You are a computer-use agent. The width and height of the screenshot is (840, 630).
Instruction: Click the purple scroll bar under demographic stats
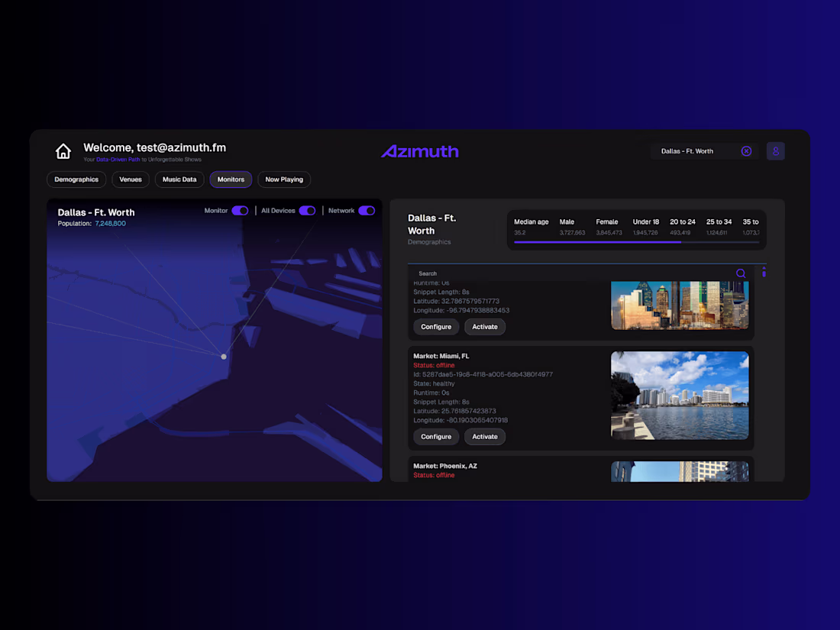599,243
